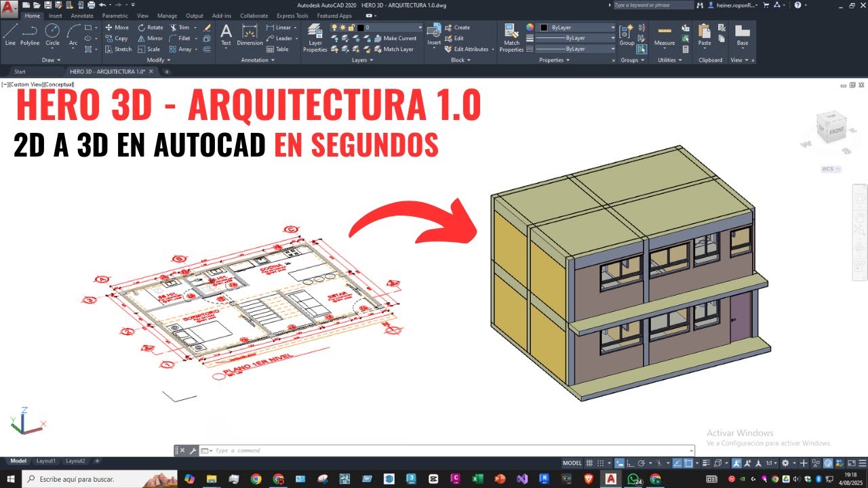Image resolution: width=868 pixels, height=488 pixels.
Task: Toggle ortho mode in status bar
Action: tap(631, 463)
